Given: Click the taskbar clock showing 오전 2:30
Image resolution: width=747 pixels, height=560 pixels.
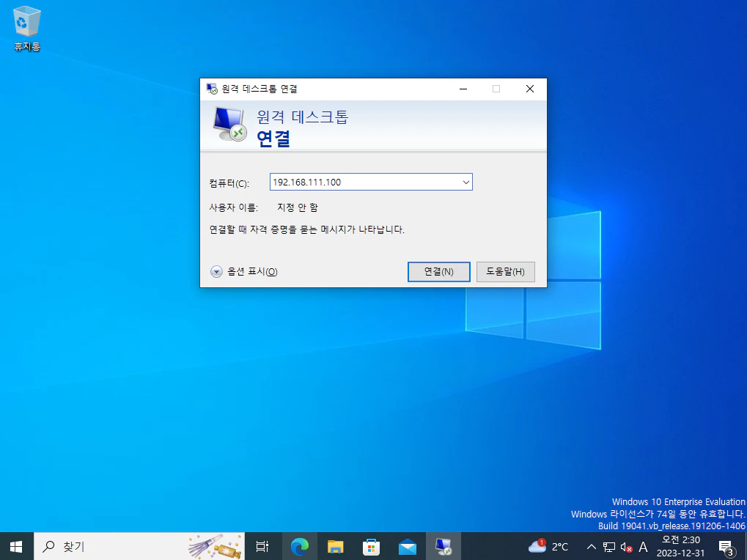Looking at the screenshot, I should pos(681,546).
